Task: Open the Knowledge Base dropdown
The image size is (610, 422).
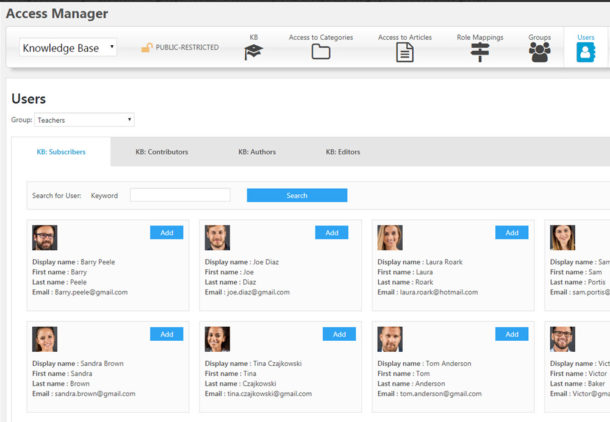Action: 68,48
